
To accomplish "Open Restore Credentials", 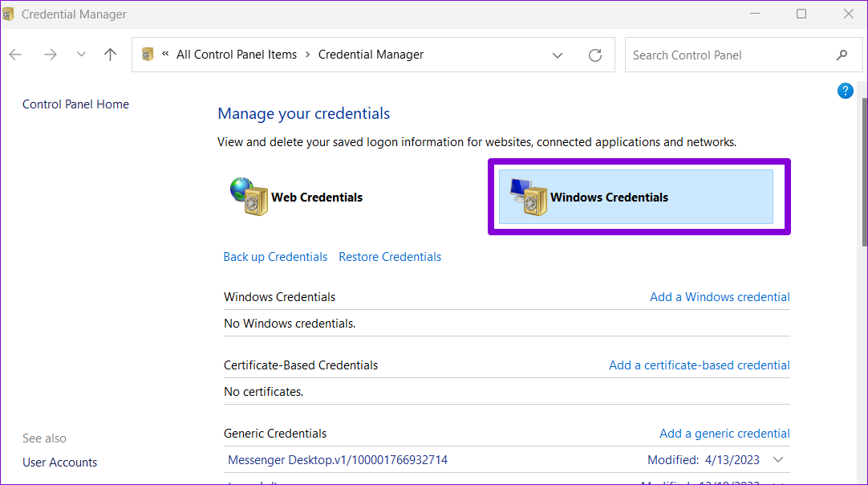I will click(390, 257).
